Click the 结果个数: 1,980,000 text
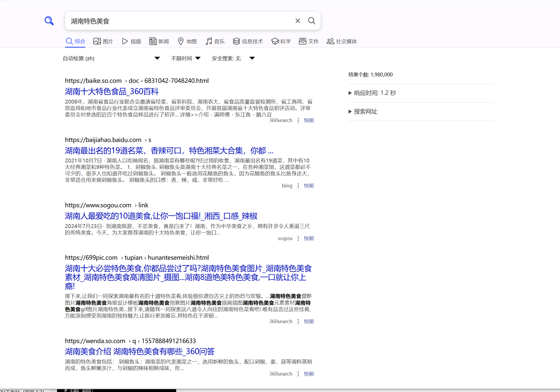 (x=371, y=75)
